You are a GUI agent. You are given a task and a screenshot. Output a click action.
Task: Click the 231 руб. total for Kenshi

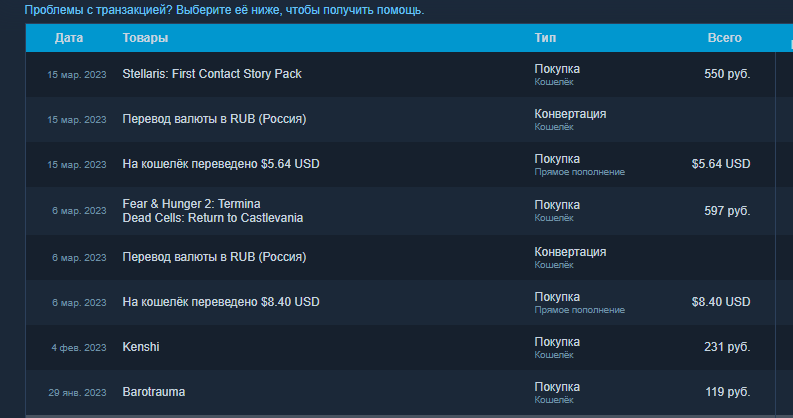pos(727,347)
